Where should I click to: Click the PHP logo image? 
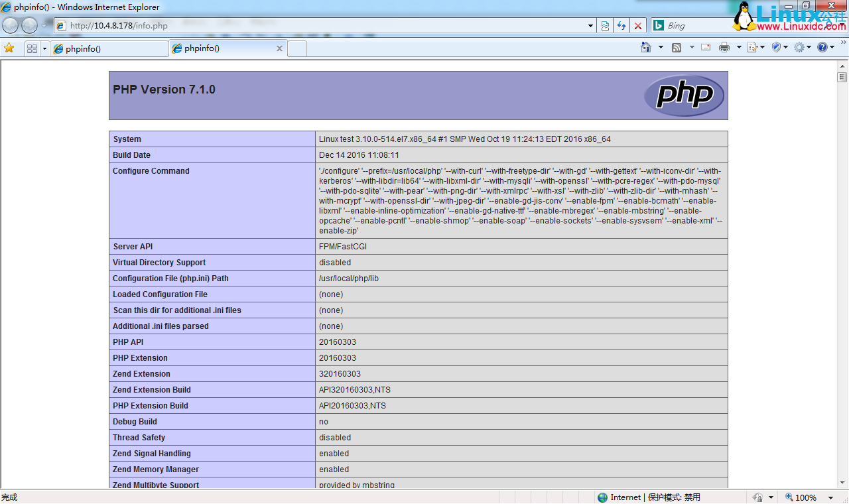(x=684, y=95)
